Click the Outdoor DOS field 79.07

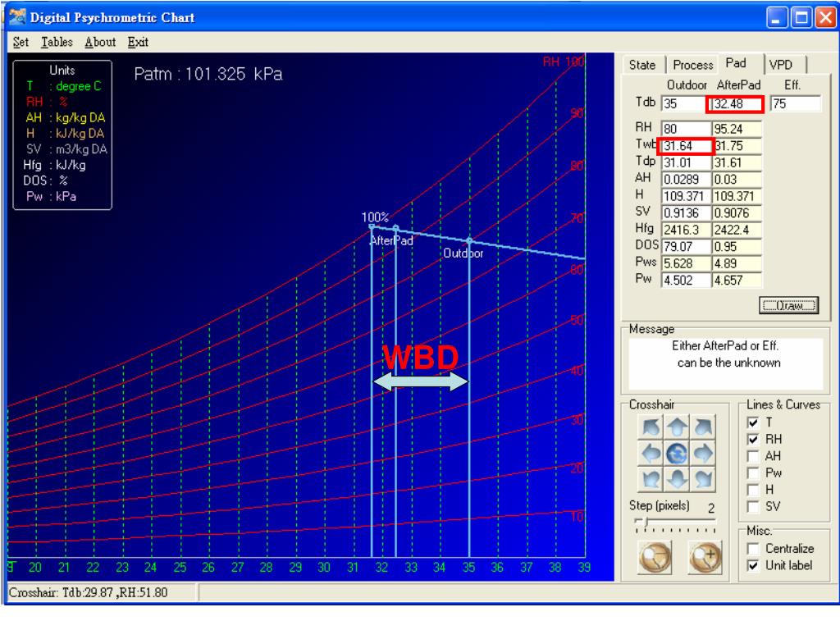pos(687,247)
